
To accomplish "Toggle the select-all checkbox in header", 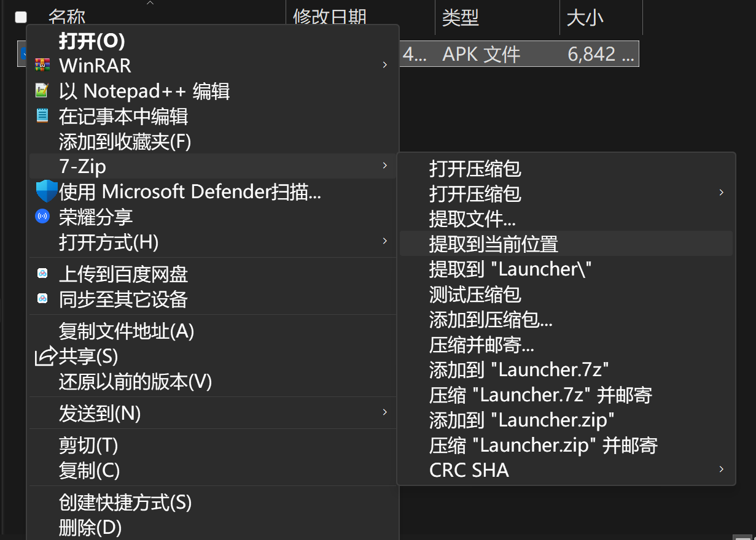I will point(21,17).
